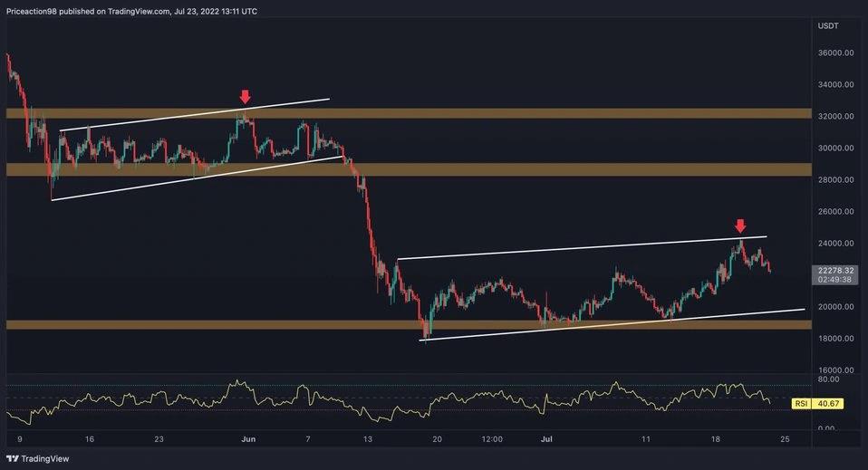
Task: Click the Jun date label on time axis
Action: click(248, 439)
